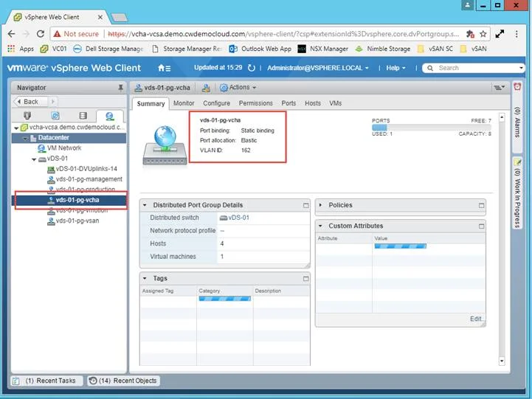Maximize the Distributed Port Group Details panel
This screenshot has height=399, width=532.
click(305, 206)
